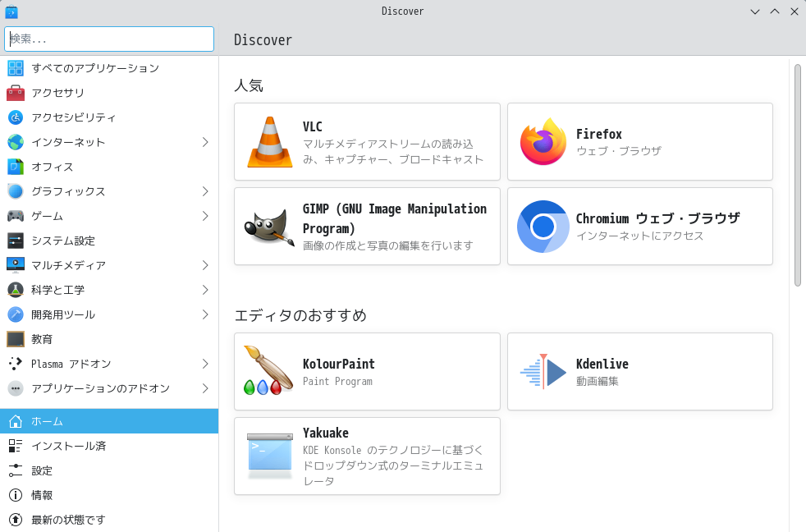Open the 教育 category label
806x532 pixels.
click(x=42, y=339)
